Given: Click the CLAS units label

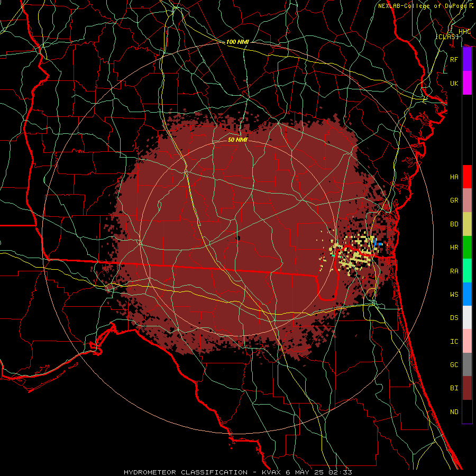Looking at the screenshot, I should point(447,36).
